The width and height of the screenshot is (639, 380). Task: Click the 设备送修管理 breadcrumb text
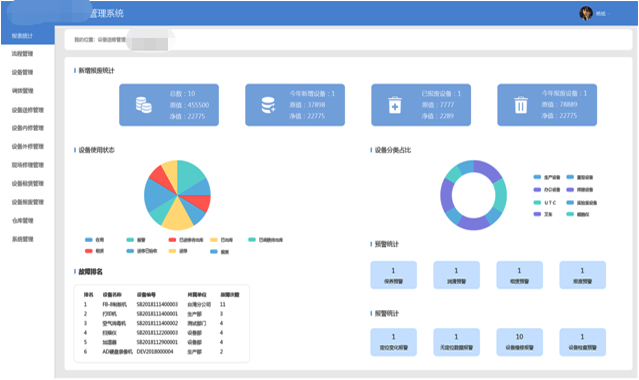pos(112,40)
